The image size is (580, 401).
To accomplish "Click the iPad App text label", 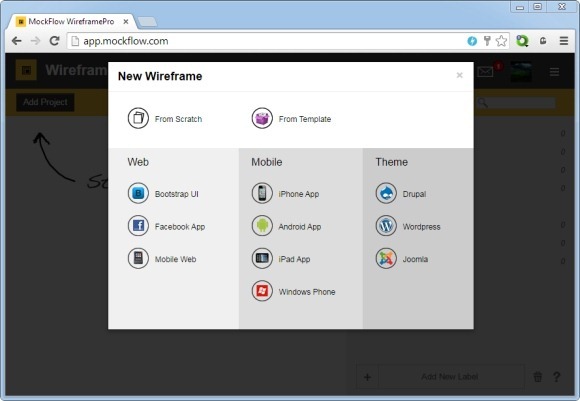I will 294,259.
